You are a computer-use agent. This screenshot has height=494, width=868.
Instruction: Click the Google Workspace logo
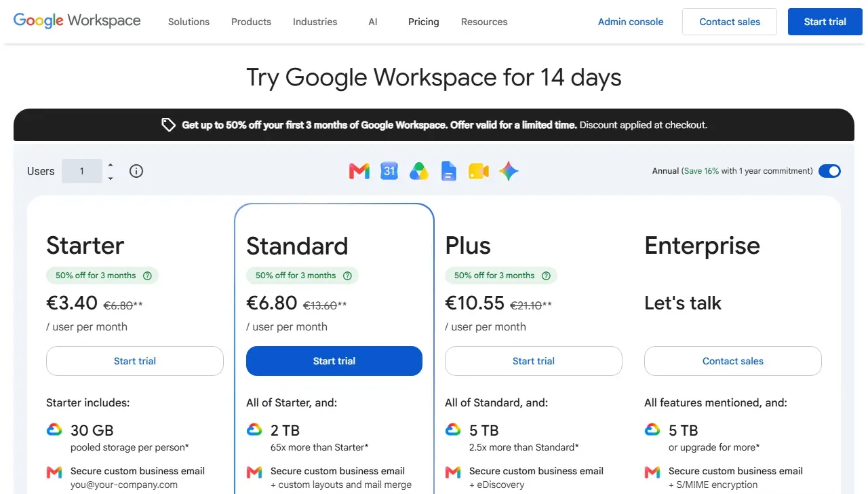[x=77, y=21]
